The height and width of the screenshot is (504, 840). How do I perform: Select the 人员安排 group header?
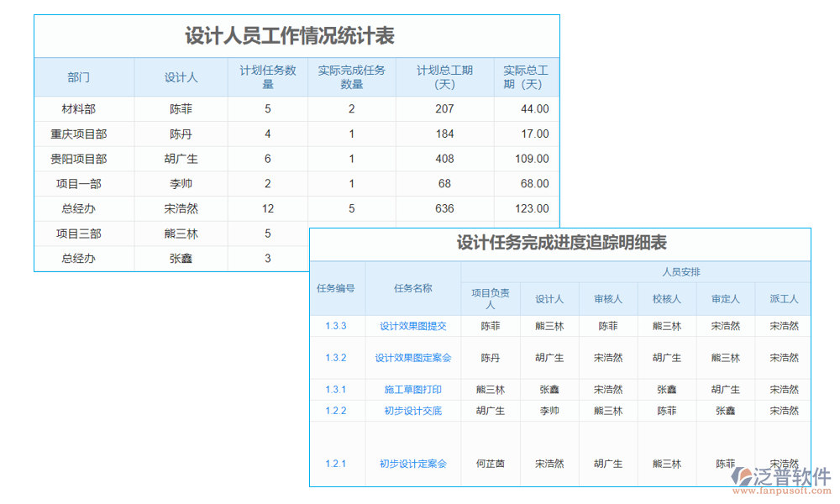click(664, 278)
